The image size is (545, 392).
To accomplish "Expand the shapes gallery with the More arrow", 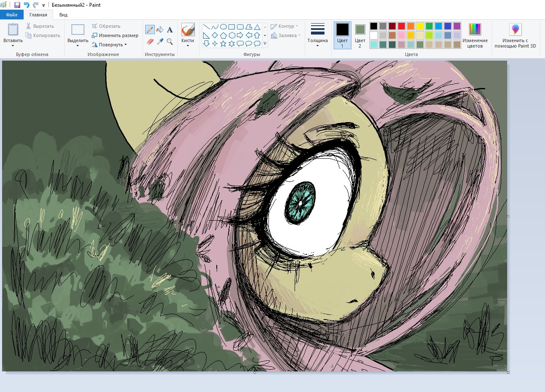I will tap(265, 43).
